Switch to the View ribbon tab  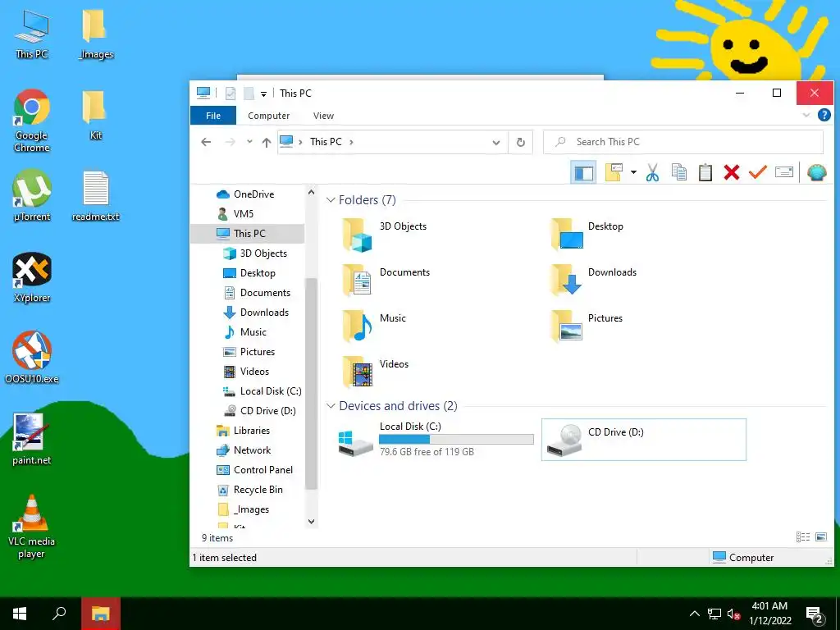(323, 116)
